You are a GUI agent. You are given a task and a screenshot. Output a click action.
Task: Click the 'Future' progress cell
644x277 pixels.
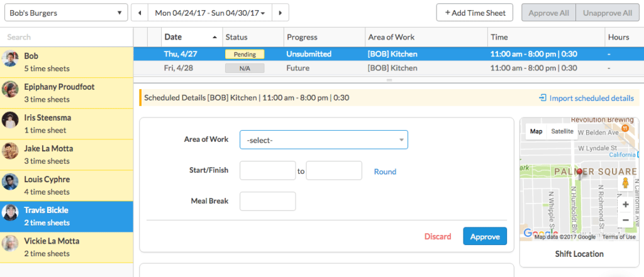(297, 68)
